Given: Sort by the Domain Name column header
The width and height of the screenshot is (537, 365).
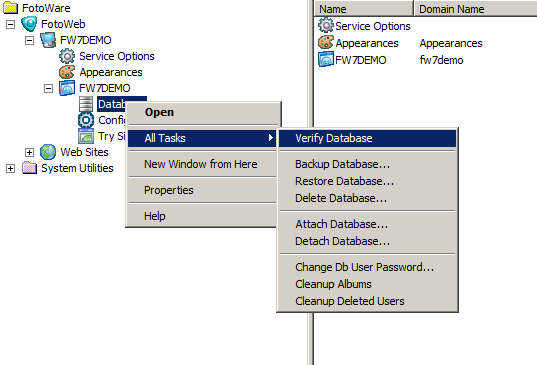Looking at the screenshot, I should tap(475, 9).
